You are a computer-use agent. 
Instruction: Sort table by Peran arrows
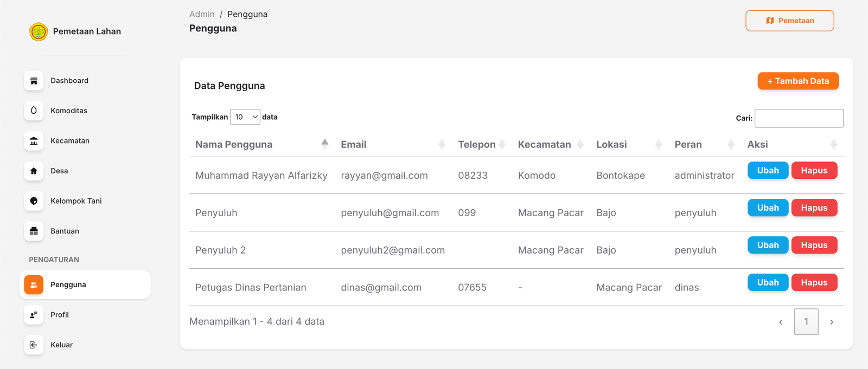pyautogui.click(x=731, y=144)
